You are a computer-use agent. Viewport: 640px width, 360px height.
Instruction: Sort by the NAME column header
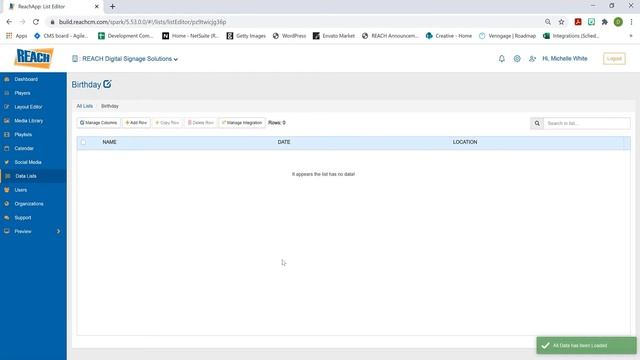(109, 142)
